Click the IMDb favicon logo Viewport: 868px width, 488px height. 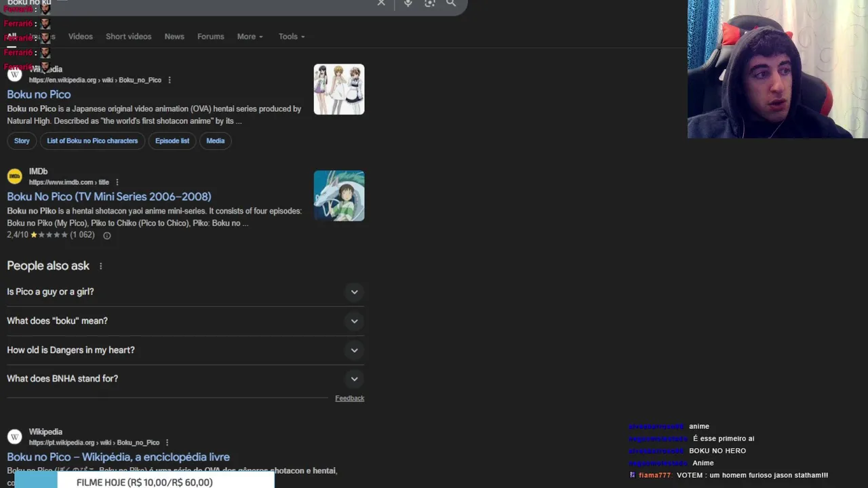(14, 177)
